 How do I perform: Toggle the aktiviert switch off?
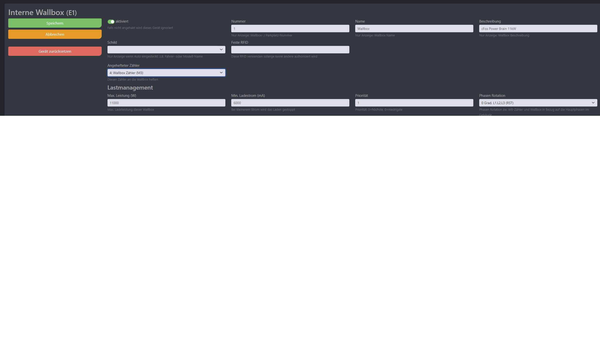[111, 21]
